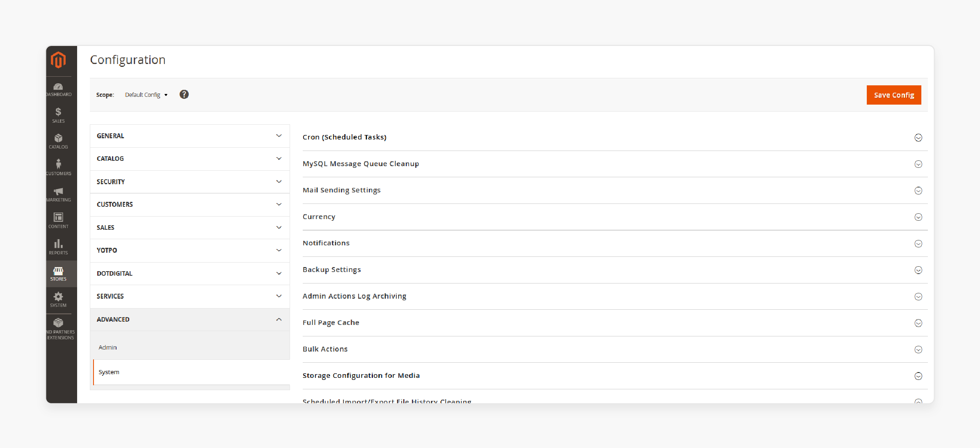
Task: Expand Admin Actions Log Archiving circle arrow
Action: pyautogui.click(x=918, y=297)
